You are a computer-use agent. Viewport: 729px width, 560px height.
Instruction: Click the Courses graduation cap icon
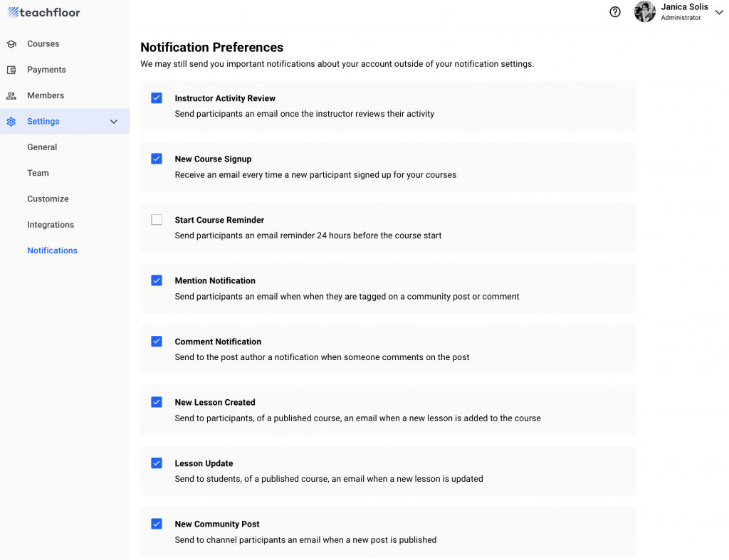pos(11,44)
